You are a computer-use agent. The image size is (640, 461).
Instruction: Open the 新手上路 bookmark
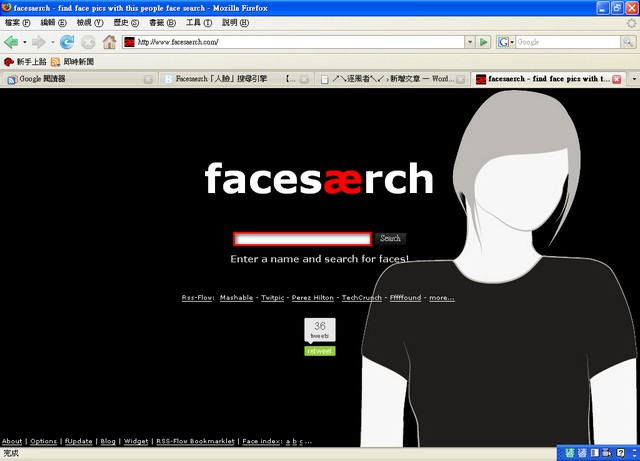point(25,62)
